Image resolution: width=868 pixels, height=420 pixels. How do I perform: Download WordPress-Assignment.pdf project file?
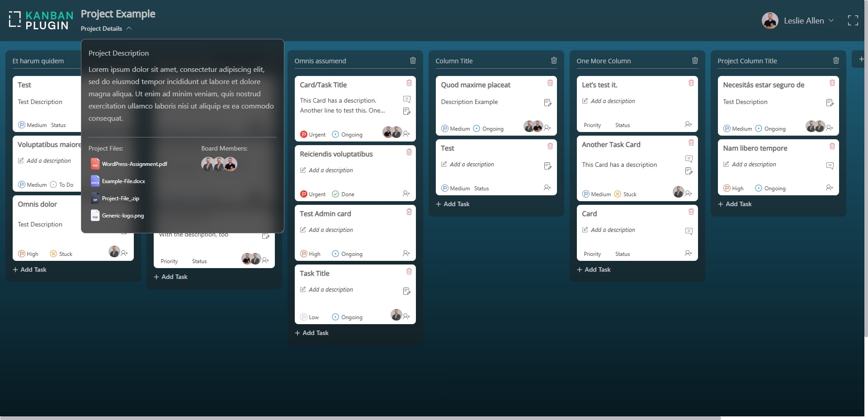tap(134, 164)
